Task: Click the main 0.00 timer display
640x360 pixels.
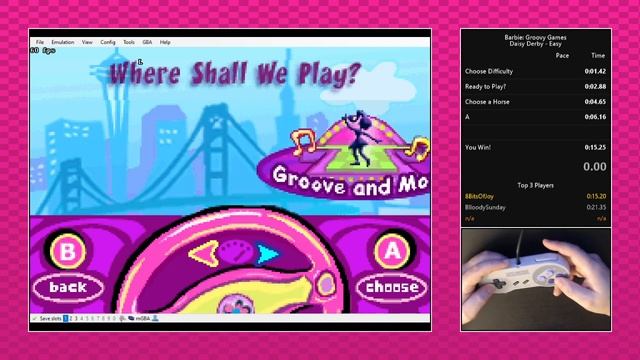Action: click(595, 167)
